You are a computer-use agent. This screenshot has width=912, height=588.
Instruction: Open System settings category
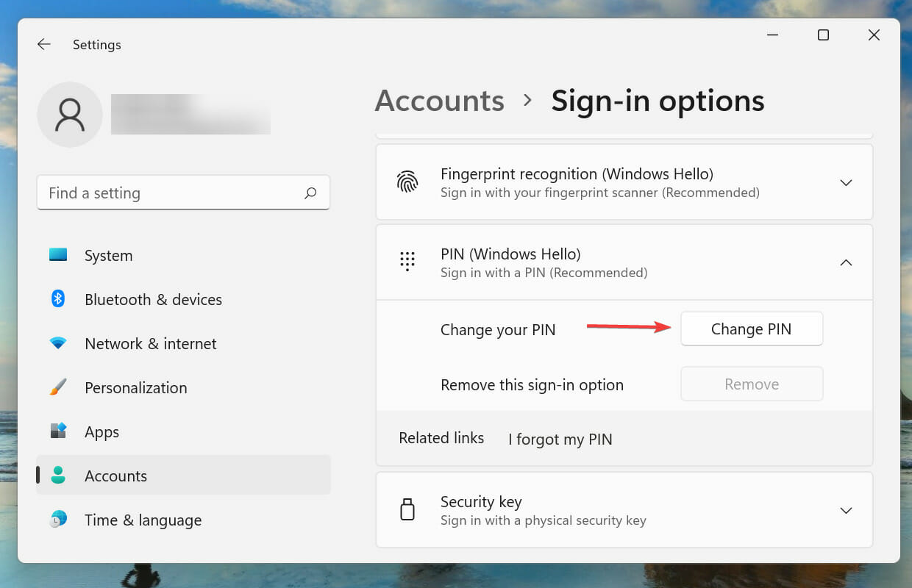click(x=183, y=255)
